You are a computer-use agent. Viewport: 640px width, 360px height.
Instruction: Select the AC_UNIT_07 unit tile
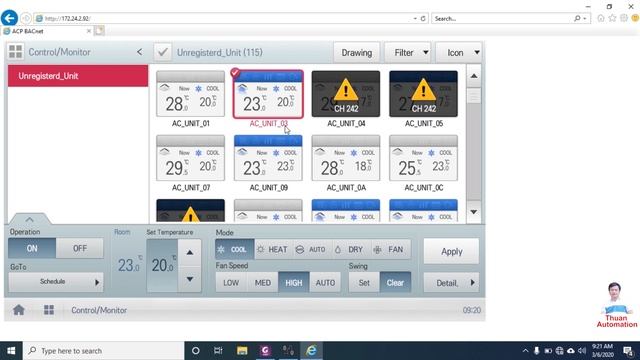coord(190,158)
